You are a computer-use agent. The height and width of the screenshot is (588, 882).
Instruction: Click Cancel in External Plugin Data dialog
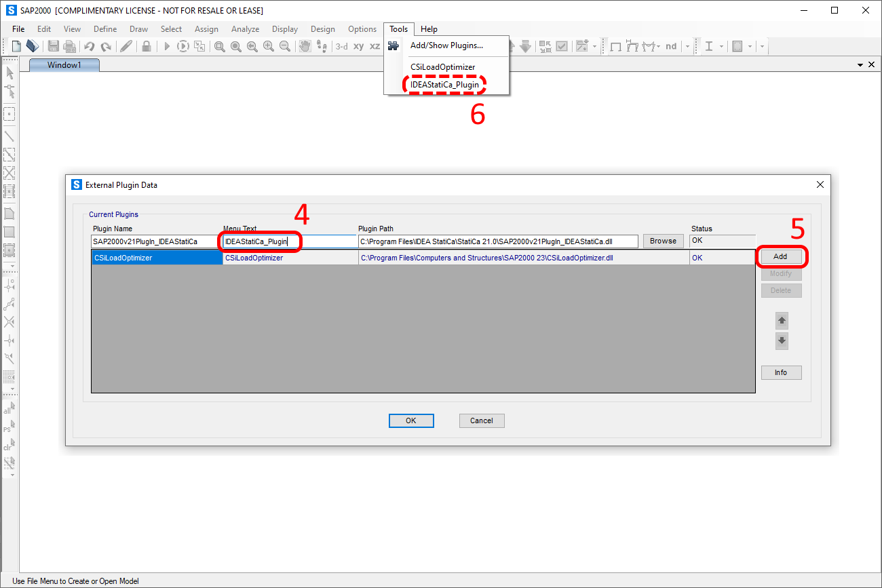(482, 420)
